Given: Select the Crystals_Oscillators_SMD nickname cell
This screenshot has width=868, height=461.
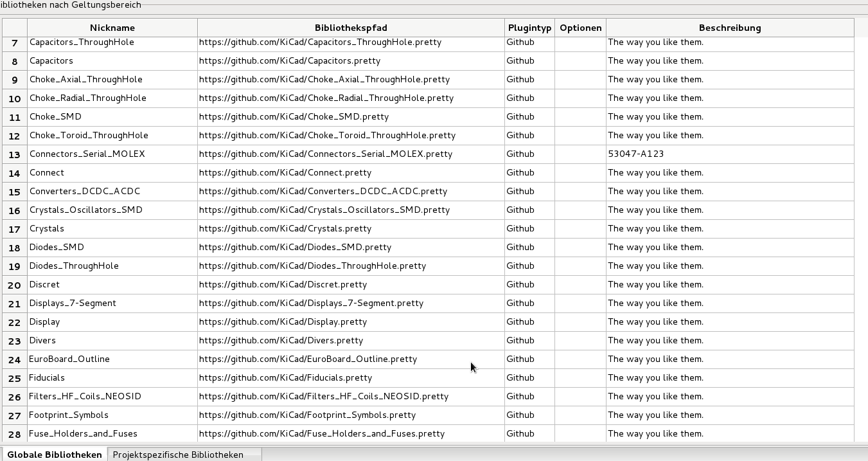Looking at the screenshot, I should coord(112,210).
